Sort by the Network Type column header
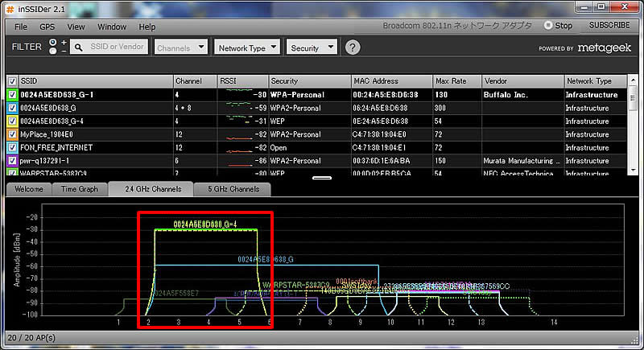644x350 pixels. [x=596, y=81]
